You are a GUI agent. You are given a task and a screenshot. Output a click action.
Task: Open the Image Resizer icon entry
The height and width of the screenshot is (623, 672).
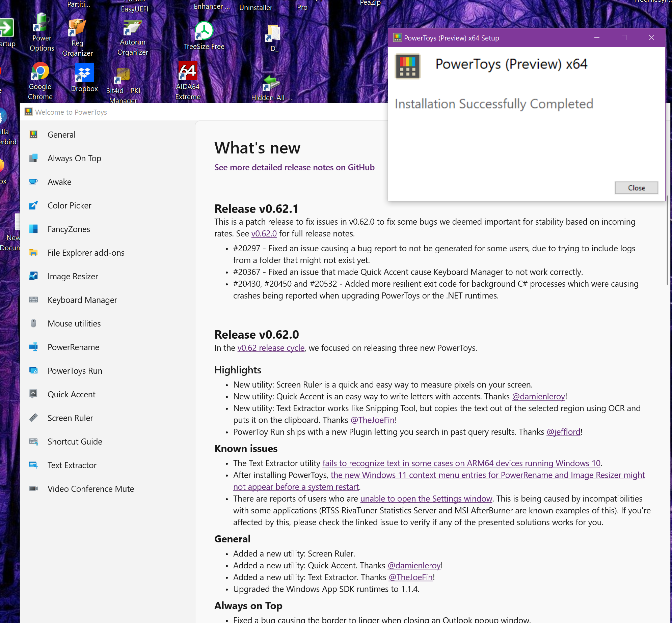[33, 276]
